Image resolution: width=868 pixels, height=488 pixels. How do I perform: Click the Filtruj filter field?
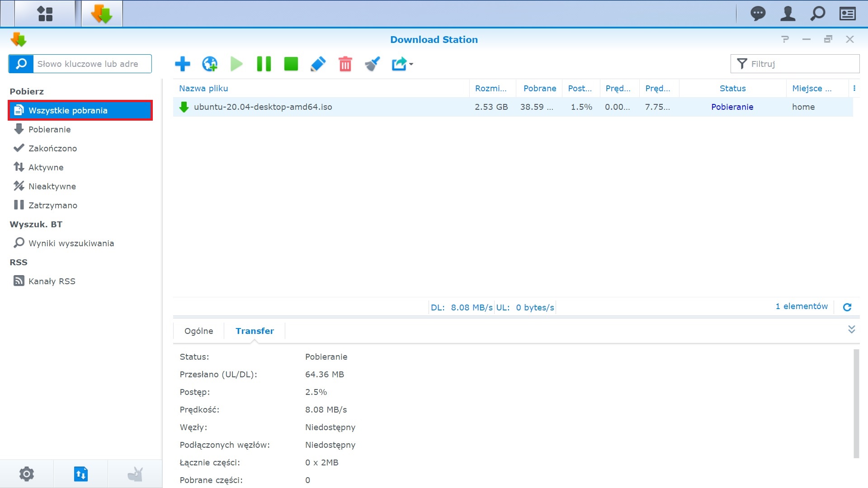pos(795,64)
